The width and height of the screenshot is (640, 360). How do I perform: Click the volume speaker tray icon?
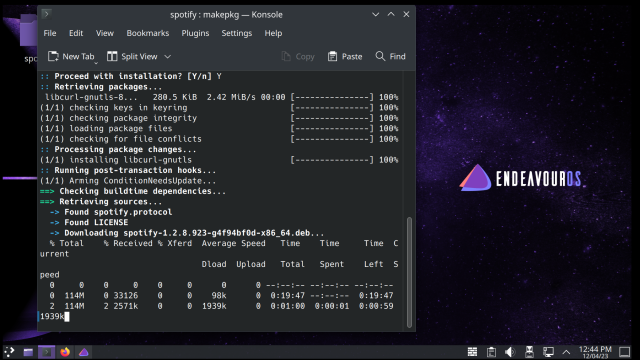click(510, 352)
